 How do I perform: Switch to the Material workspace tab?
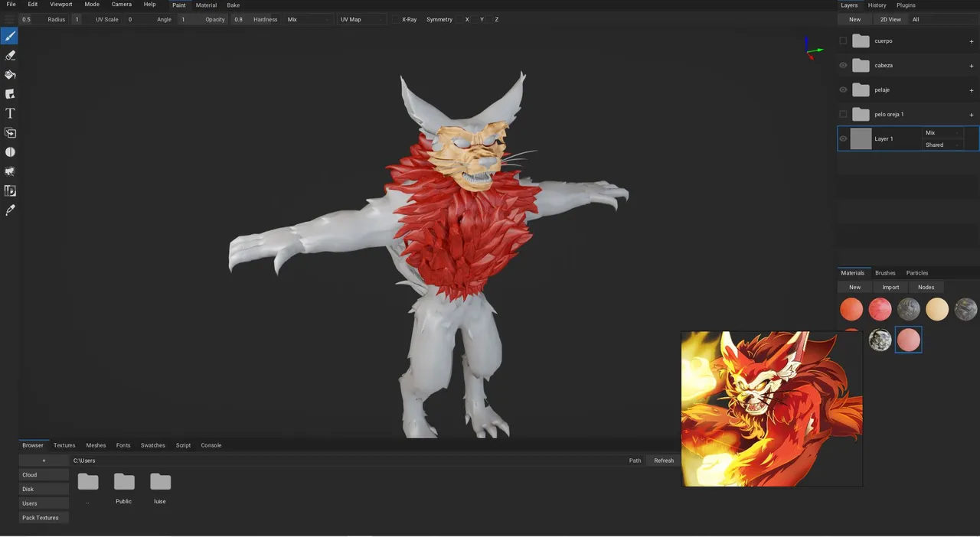pos(206,5)
